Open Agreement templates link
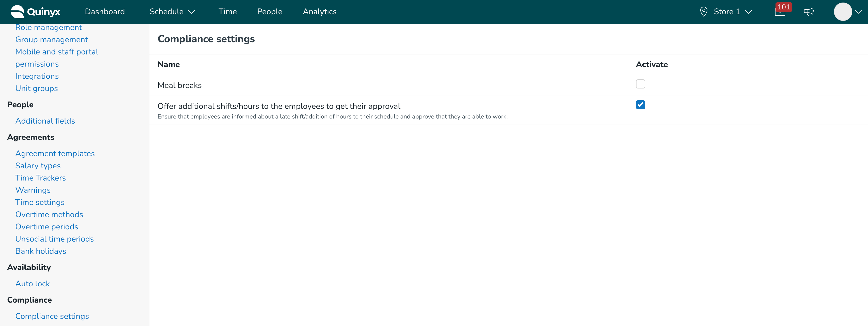868x326 pixels. (55, 153)
